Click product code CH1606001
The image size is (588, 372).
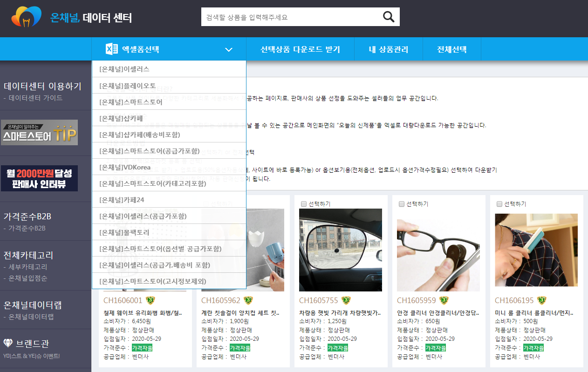(123, 300)
